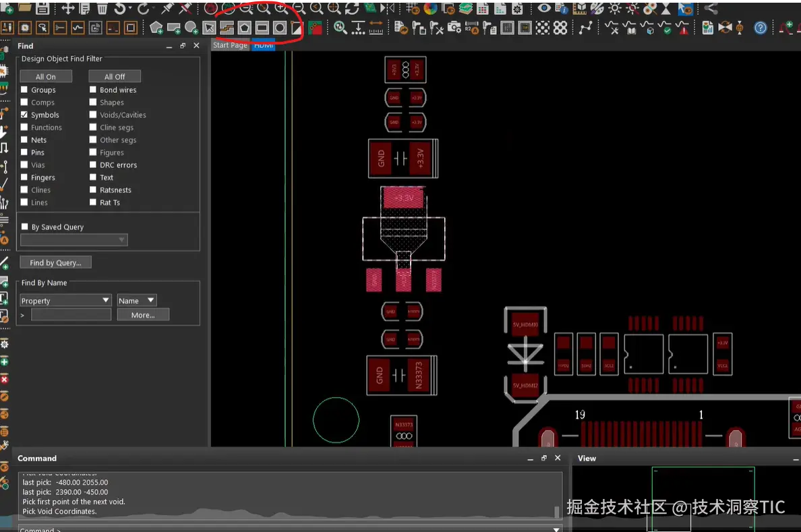Enable the Nets checkbox
The image size is (801, 532).
24,140
